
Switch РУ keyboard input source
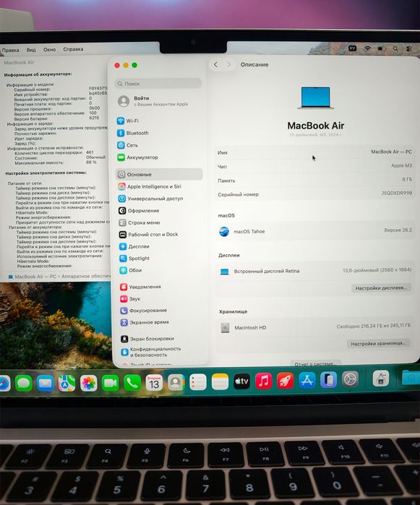click(x=352, y=48)
